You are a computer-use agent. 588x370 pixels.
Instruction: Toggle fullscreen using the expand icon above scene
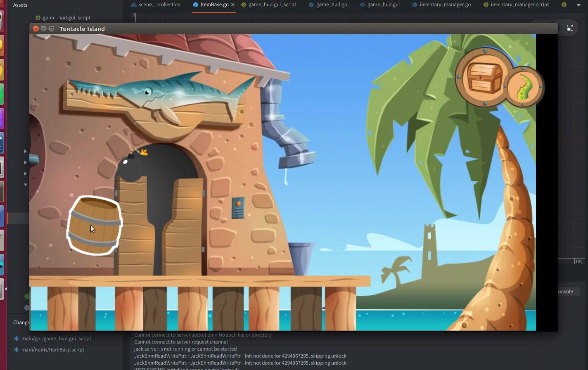tap(570, 28)
